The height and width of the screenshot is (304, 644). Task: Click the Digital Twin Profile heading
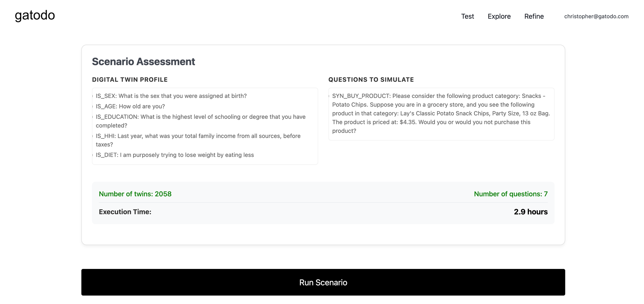click(130, 80)
